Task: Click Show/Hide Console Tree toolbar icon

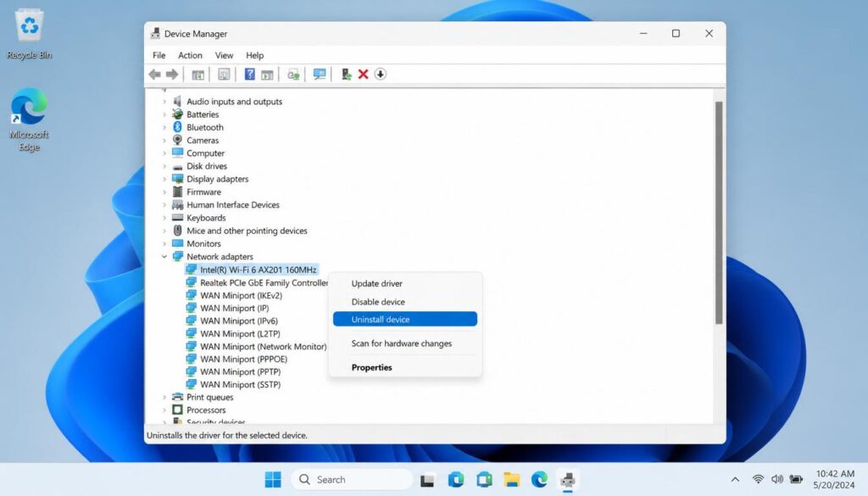Action: tap(198, 74)
